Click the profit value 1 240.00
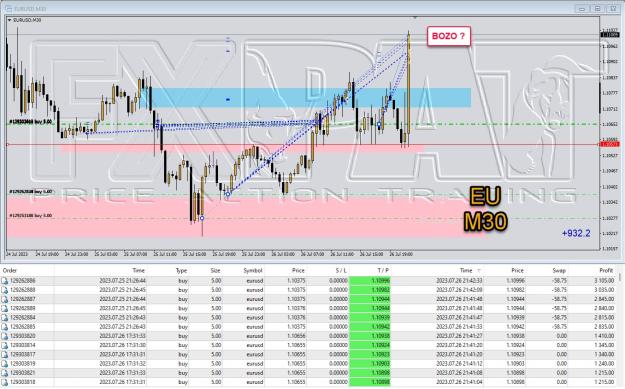The image size is (625, 389). pos(604,363)
